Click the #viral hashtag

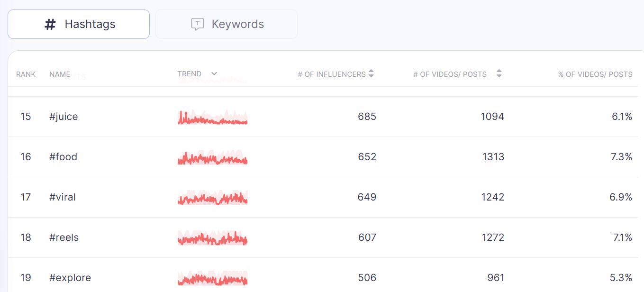click(x=63, y=197)
